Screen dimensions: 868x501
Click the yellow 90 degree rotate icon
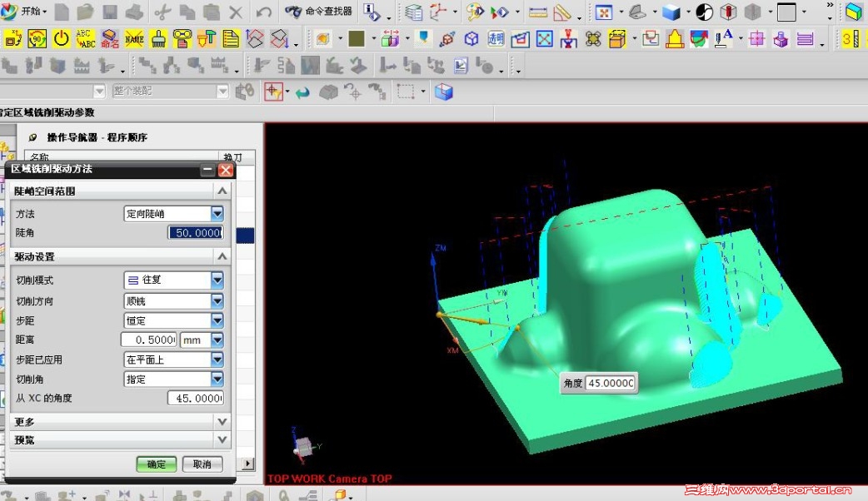coord(37,39)
